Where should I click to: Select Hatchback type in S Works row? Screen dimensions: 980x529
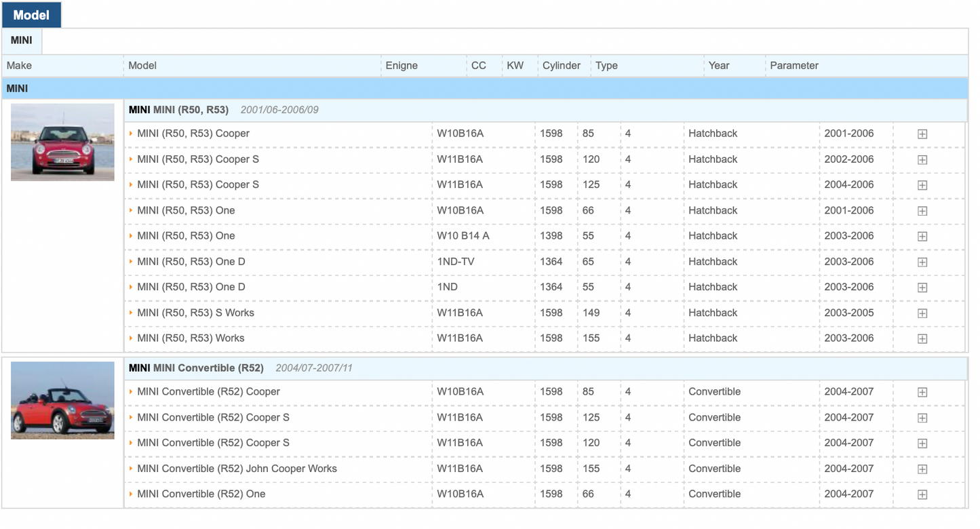(713, 313)
